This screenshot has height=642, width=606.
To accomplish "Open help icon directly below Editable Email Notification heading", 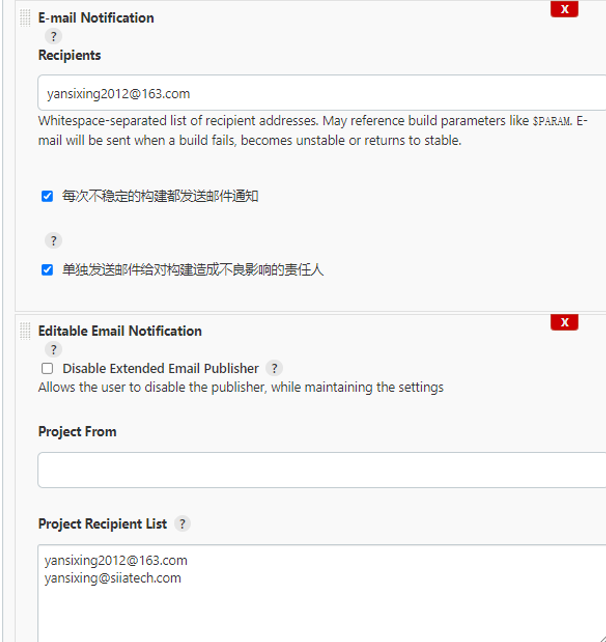I will click(x=54, y=349).
